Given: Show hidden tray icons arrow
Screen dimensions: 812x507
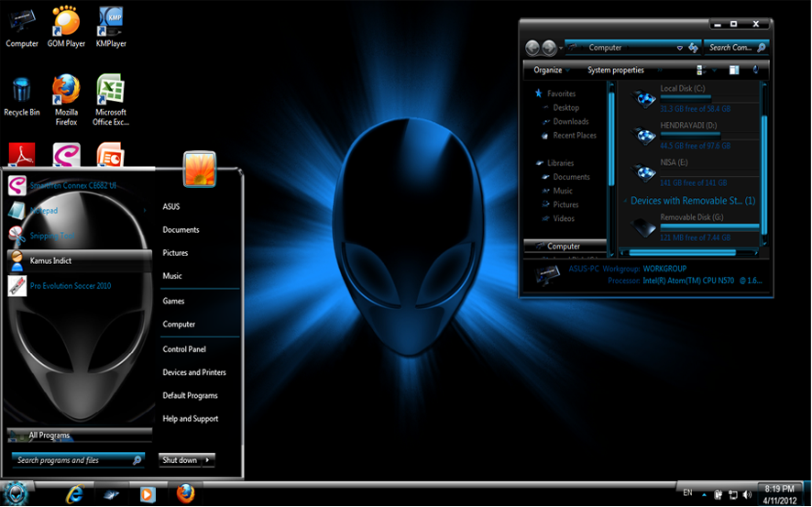Looking at the screenshot, I should [x=704, y=495].
